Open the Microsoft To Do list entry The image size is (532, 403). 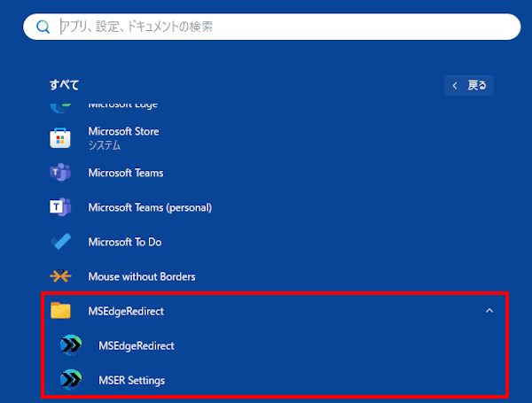(124, 242)
